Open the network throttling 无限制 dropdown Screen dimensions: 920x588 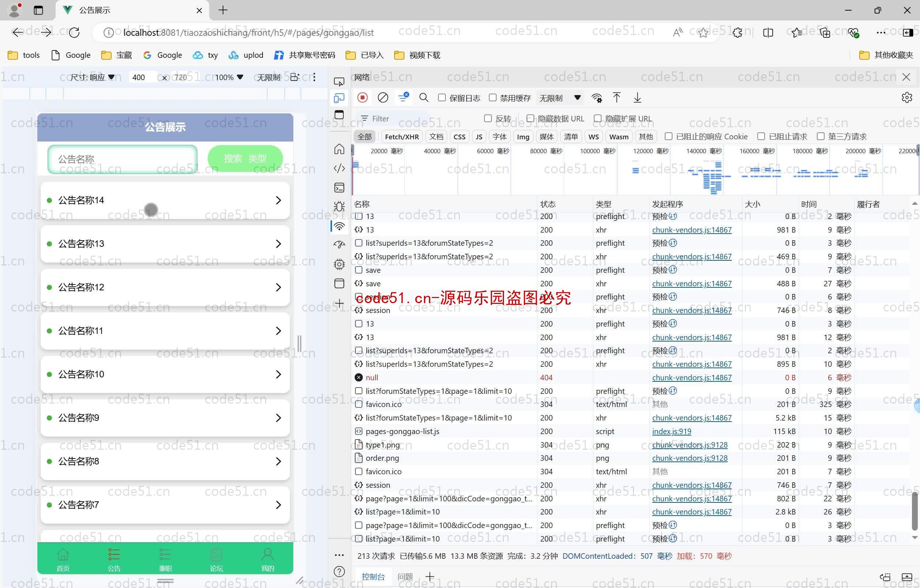point(560,98)
